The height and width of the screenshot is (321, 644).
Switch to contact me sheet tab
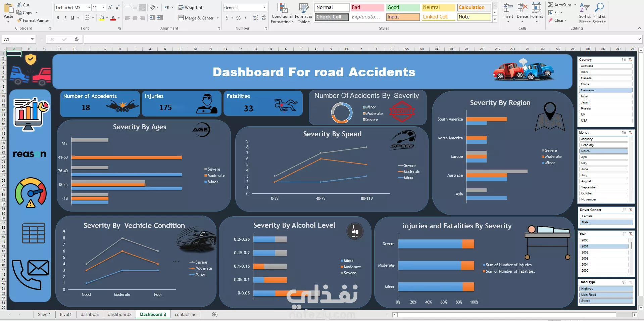click(x=186, y=315)
